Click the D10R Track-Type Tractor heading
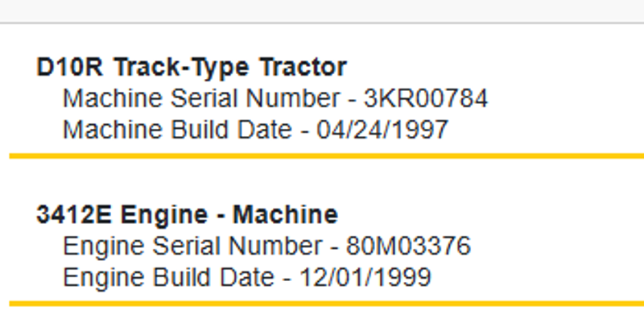The height and width of the screenshot is (323, 644). coord(192,66)
